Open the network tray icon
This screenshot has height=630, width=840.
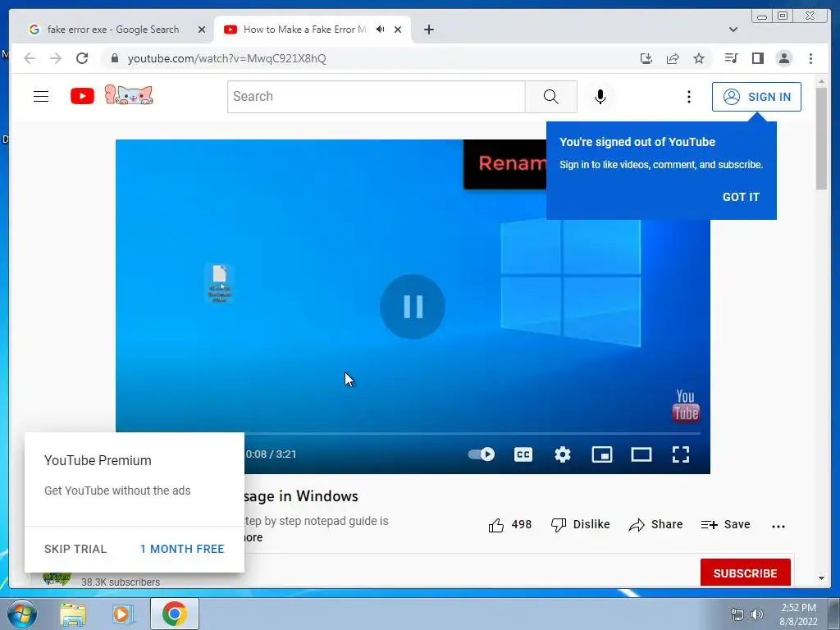click(x=737, y=614)
